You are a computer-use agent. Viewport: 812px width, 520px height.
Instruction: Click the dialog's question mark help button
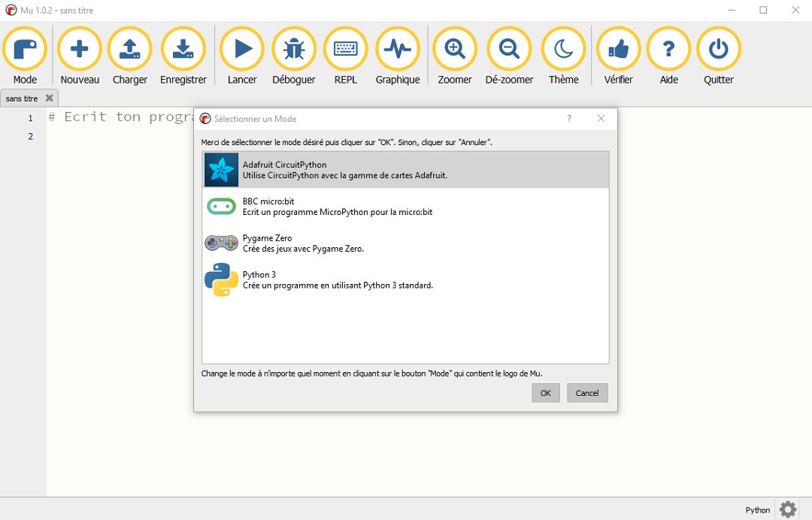point(569,119)
